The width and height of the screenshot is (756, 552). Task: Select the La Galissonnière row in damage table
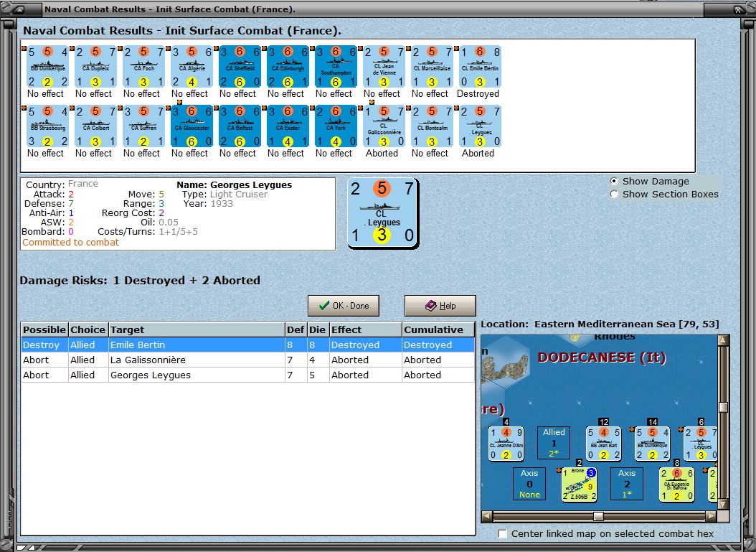[248, 360]
